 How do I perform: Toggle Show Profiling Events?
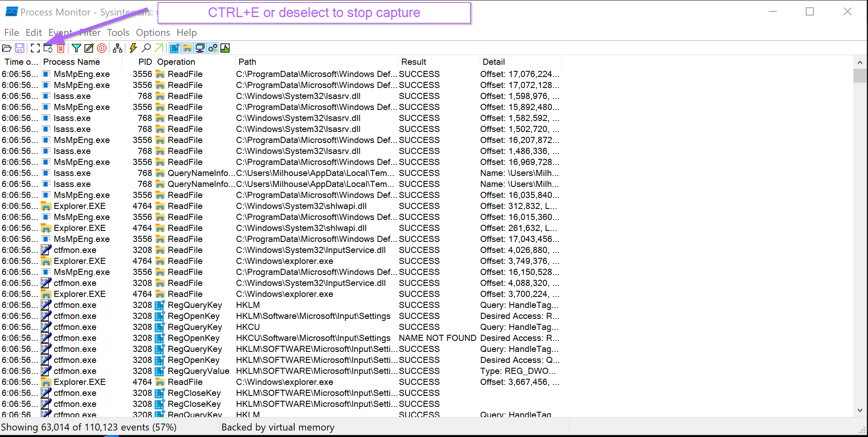(x=225, y=48)
